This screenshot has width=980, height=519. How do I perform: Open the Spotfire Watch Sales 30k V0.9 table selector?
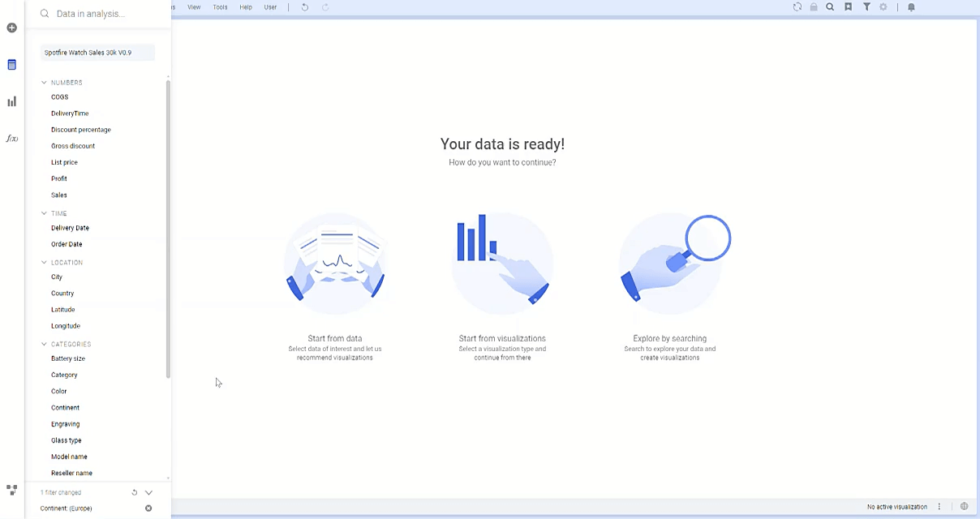click(x=97, y=53)
